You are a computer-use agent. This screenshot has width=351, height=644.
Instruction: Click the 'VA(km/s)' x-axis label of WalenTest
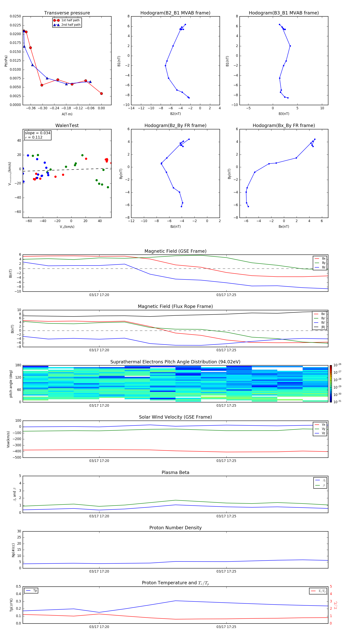tap(67, 227)
